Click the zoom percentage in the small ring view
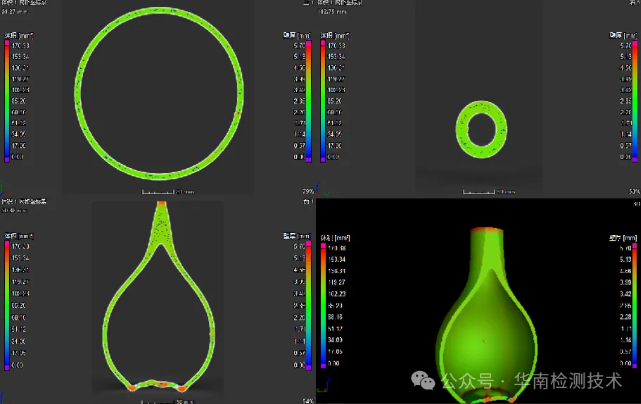Screen dimensions: 641x404 [631, 191]
